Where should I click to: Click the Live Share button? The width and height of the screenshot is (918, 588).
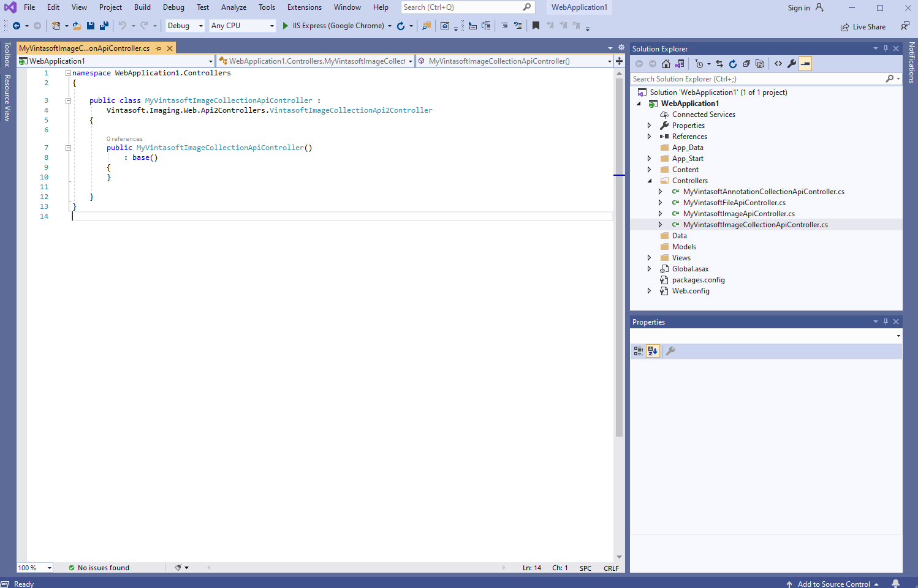863,27
